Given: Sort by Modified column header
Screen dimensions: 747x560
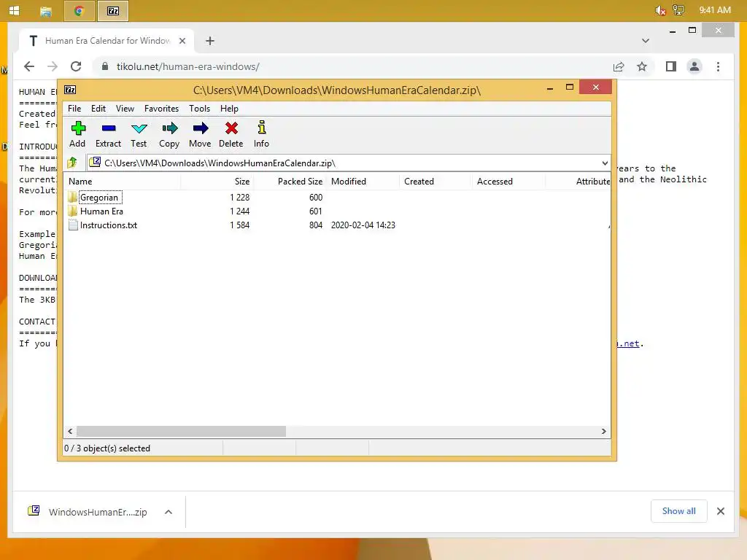Looking at the screenshot, I should pos(363,182).
